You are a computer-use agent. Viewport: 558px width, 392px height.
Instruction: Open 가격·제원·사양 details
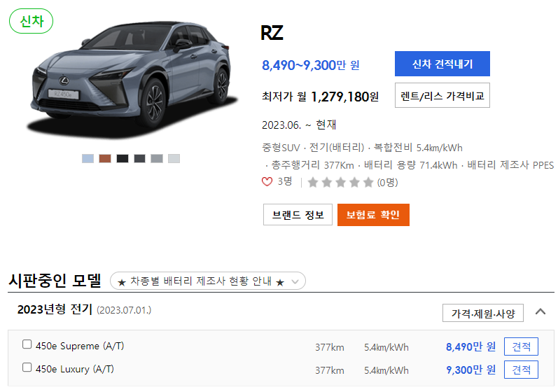coord(482,313)
